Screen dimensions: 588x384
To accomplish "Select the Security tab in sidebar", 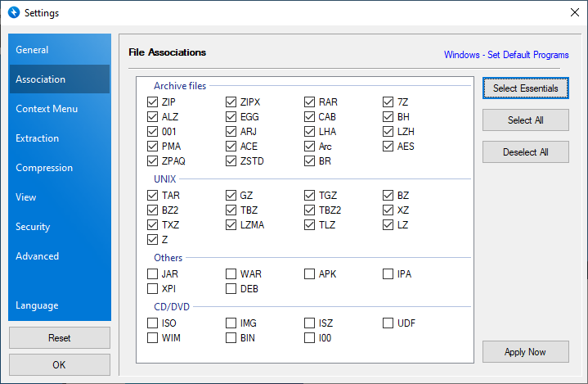I will coord(59,227).
